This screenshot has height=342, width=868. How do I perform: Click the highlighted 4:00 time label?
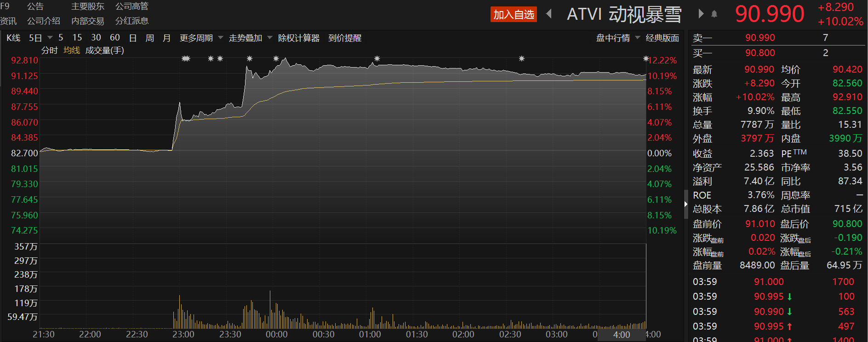coord(621,335)
